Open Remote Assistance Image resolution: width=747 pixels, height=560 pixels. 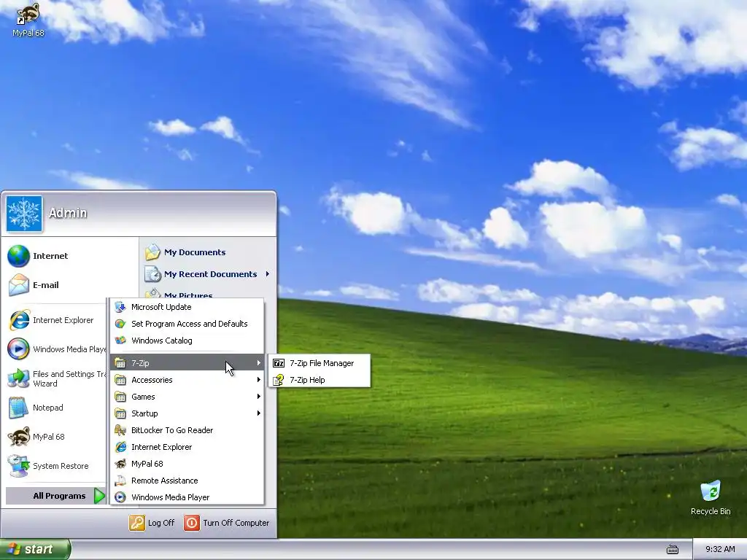pos(187,481)
